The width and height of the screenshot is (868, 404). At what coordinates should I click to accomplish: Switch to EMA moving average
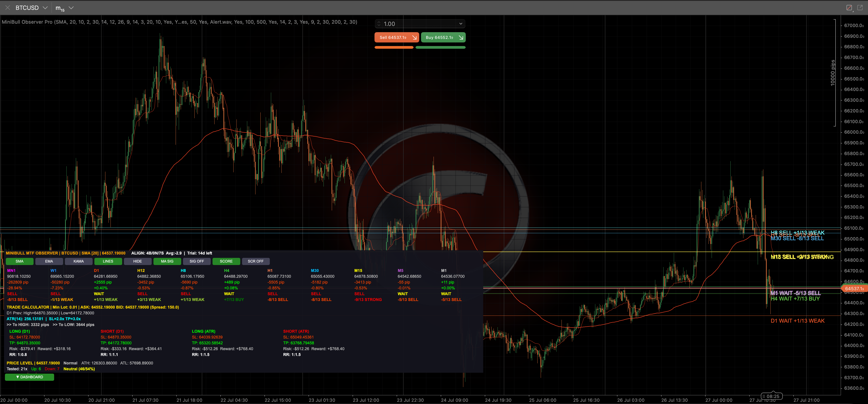[x=49, y=261]
